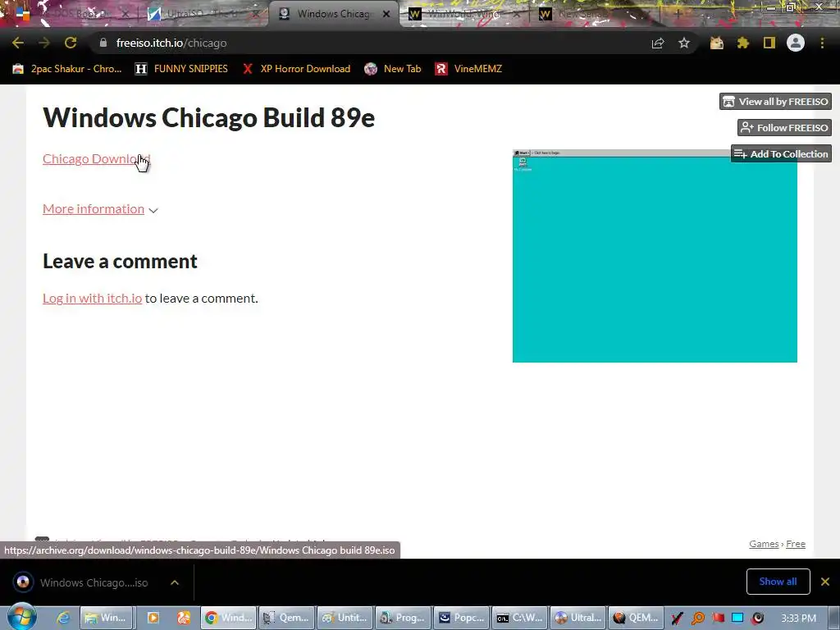The height and width of the screenshot is (630, 840).
Task: Switch to the Chrome taskbar button
Action: point(228,618)
